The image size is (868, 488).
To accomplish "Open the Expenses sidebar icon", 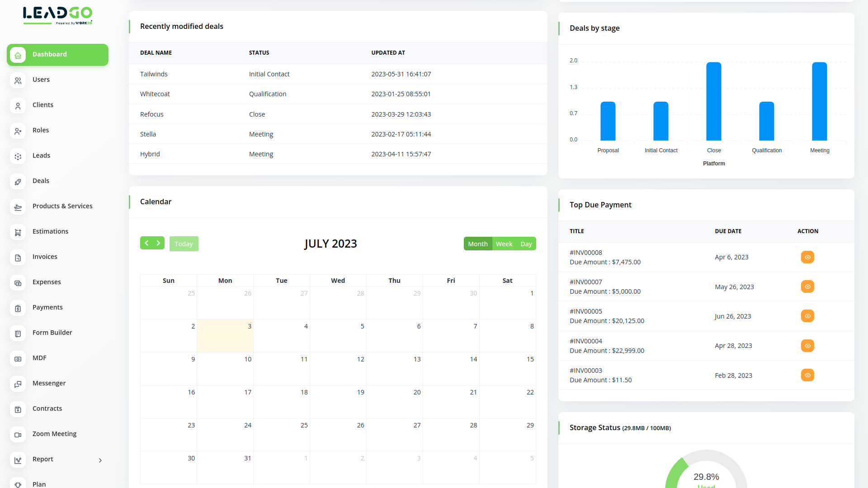I will pos(18,283).
